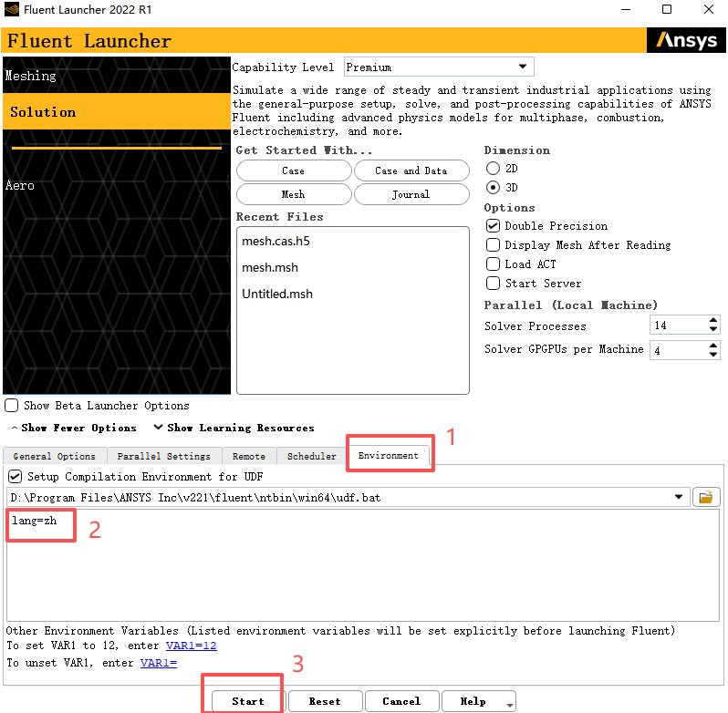Image resolution: width=728 pixels, height=713 pixels.
Task: Choose the Meshing mode
Action: pos(116,75)
